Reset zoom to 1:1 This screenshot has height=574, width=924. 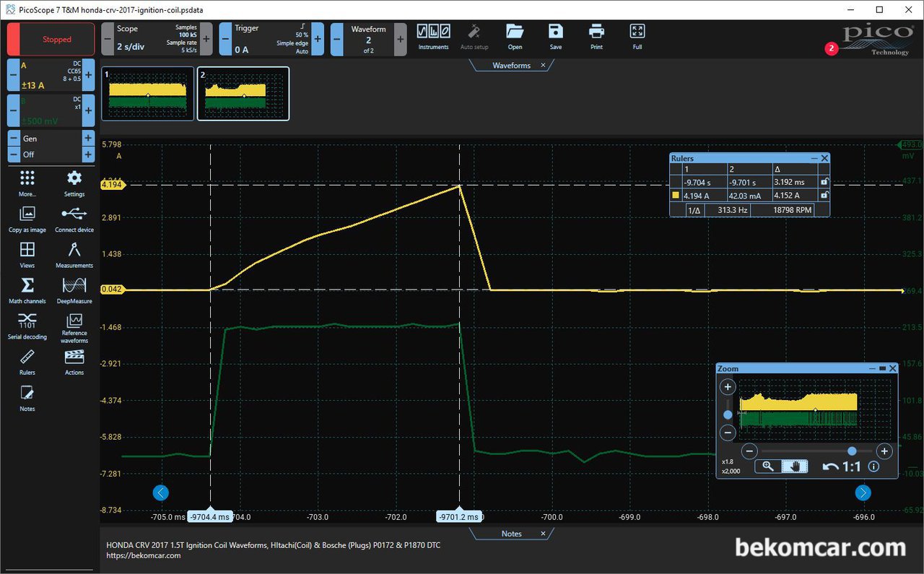click(852, 467)
